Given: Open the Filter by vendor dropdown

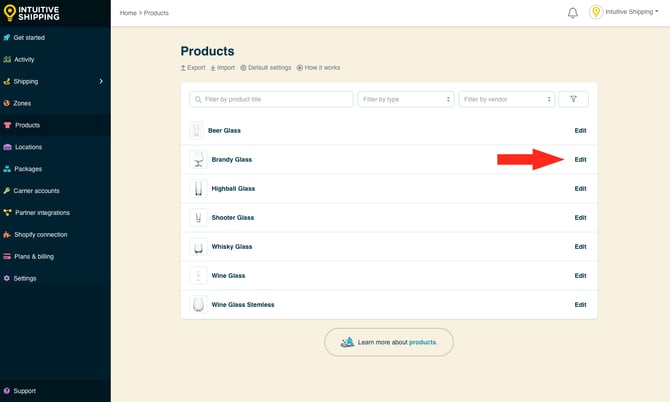Looking at the screenshot, I should pos(507,99).
